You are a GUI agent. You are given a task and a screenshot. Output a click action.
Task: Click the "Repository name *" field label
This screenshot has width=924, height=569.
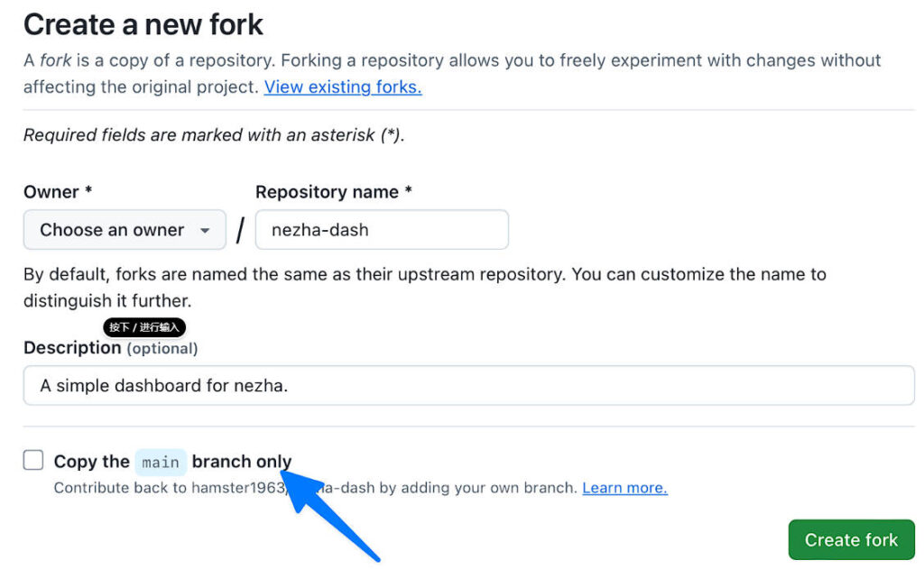(334, 192)
